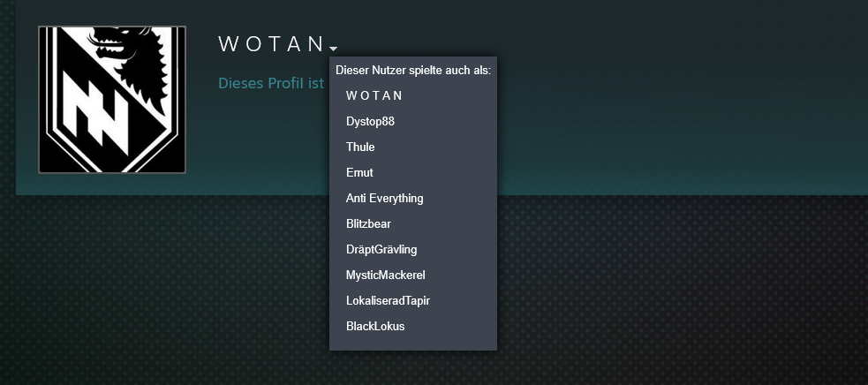Click the DräptGrävling entry
868x385 pixels.
[381, 249]
